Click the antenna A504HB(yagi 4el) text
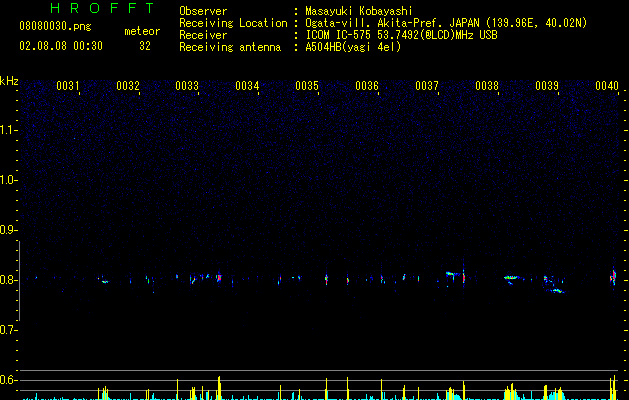Screen dimensions: 629x400 point(353,47)
